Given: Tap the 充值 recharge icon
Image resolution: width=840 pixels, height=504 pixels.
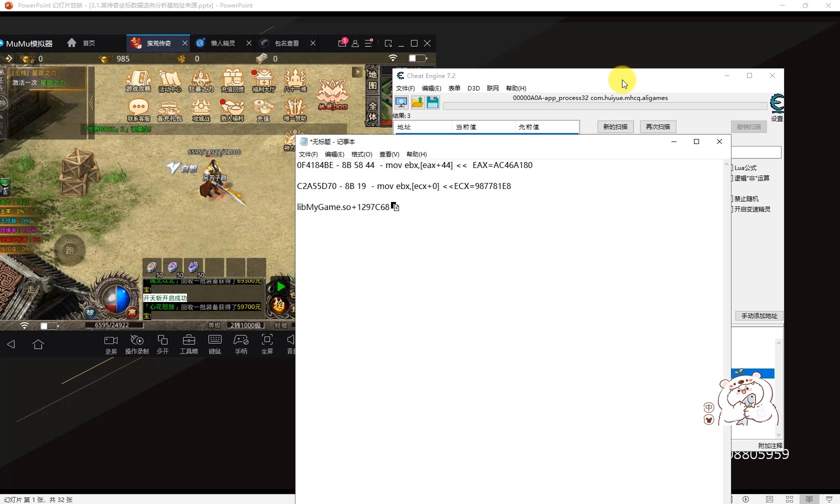Looking at the screenshot, I should click(263, 110).
